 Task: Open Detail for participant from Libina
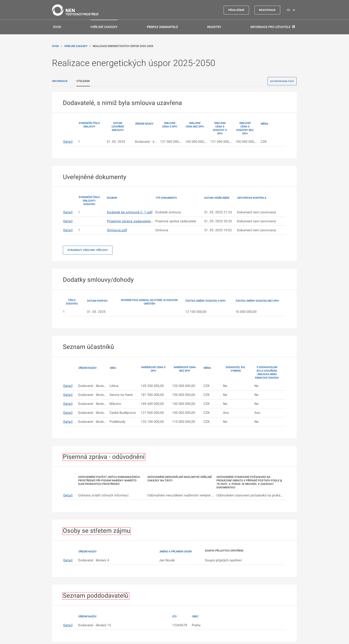68,386
